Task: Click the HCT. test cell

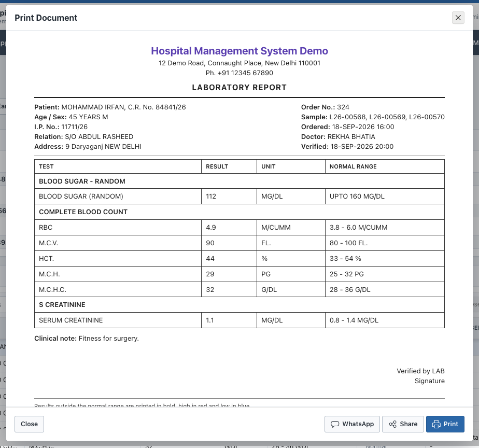Action: (x=118, y=259)
